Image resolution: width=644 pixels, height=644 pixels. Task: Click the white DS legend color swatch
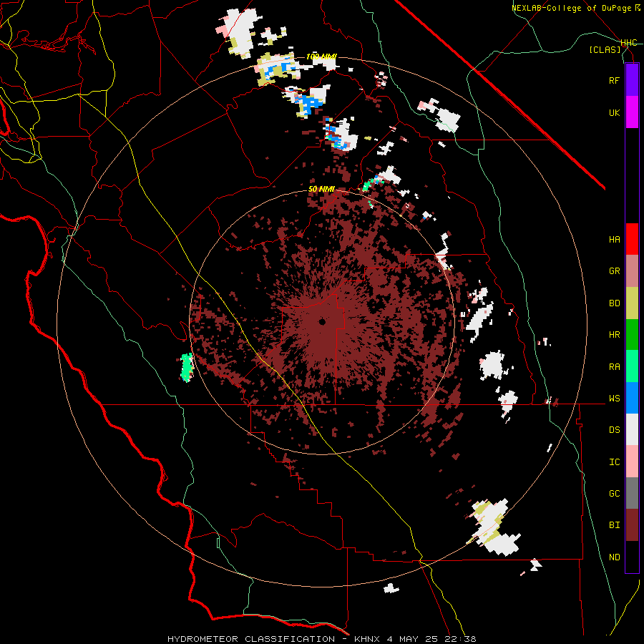tap(632, 429)
